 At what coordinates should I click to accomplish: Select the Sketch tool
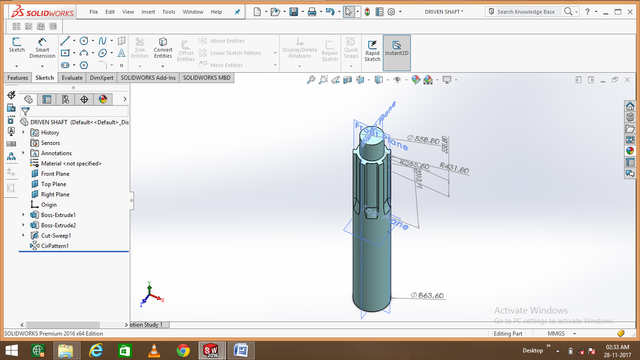tap(17, 45)
